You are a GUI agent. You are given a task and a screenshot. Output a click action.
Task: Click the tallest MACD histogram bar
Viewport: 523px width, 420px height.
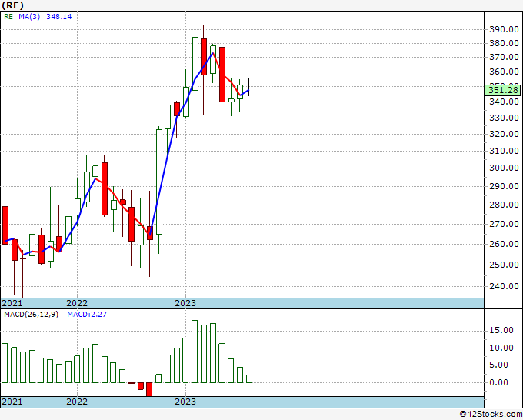pyautogui.click(x=195, y=352)
